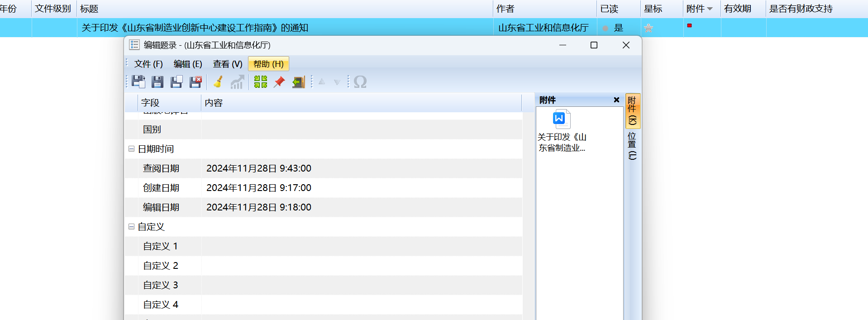Click the yellow broom clear icon
The width and height of the screenshot is (868, 320).
218,82
